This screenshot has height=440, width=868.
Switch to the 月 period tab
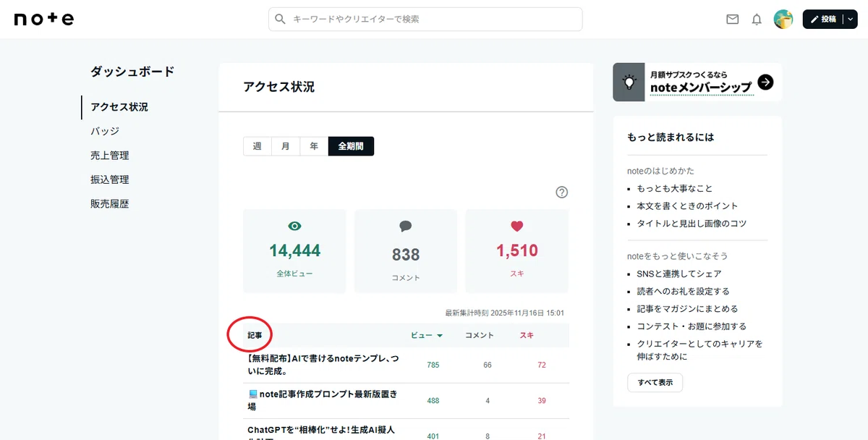point(286,146)
